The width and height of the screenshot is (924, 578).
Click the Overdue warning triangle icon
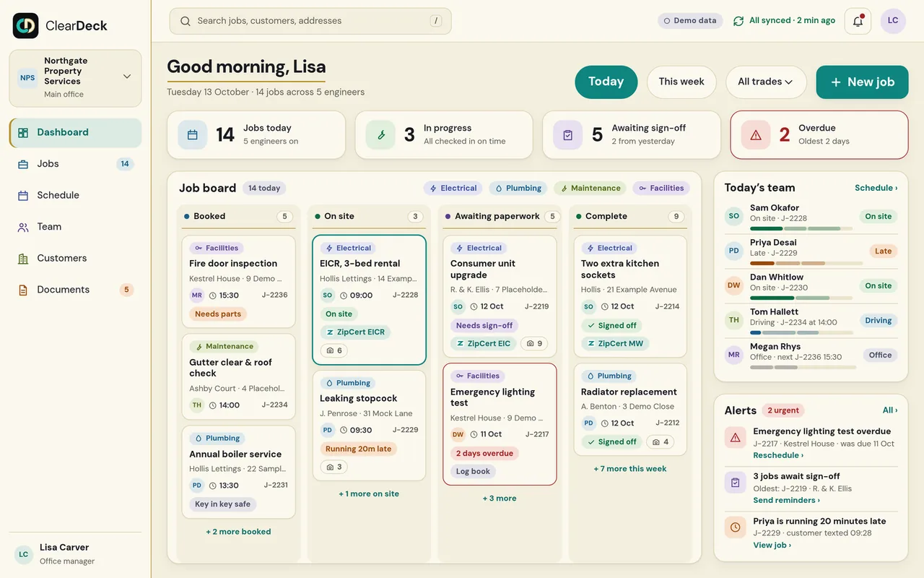[x=756, y=134]
